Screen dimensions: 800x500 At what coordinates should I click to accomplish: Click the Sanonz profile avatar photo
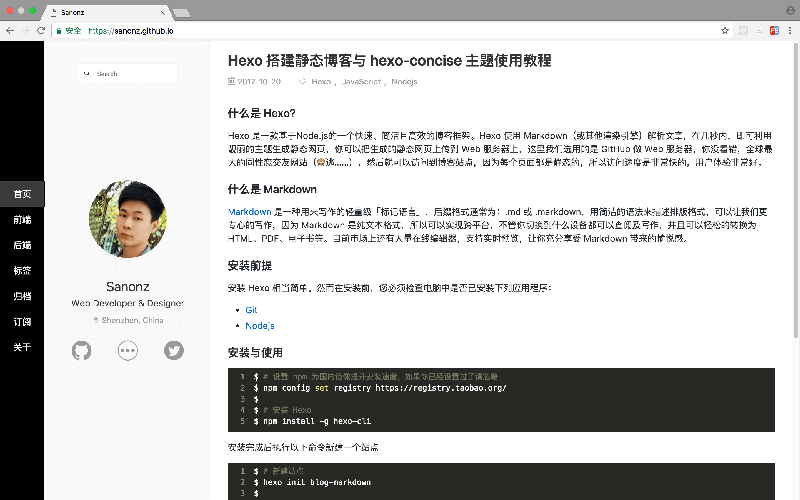(128, 219)
